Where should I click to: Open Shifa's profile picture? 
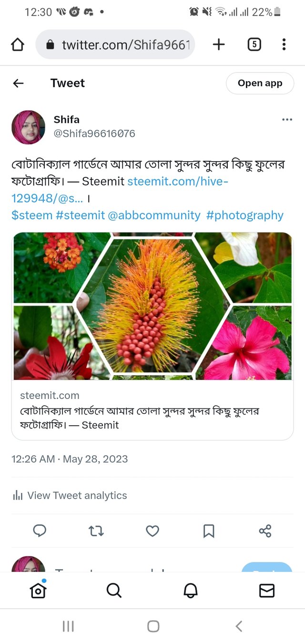[28, 127]
